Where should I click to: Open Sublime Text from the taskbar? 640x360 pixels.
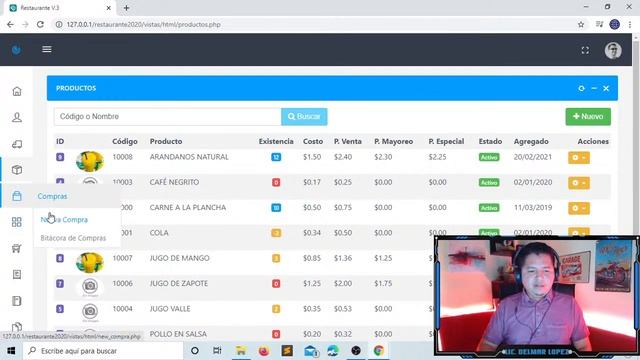click(x=287, y=351)
